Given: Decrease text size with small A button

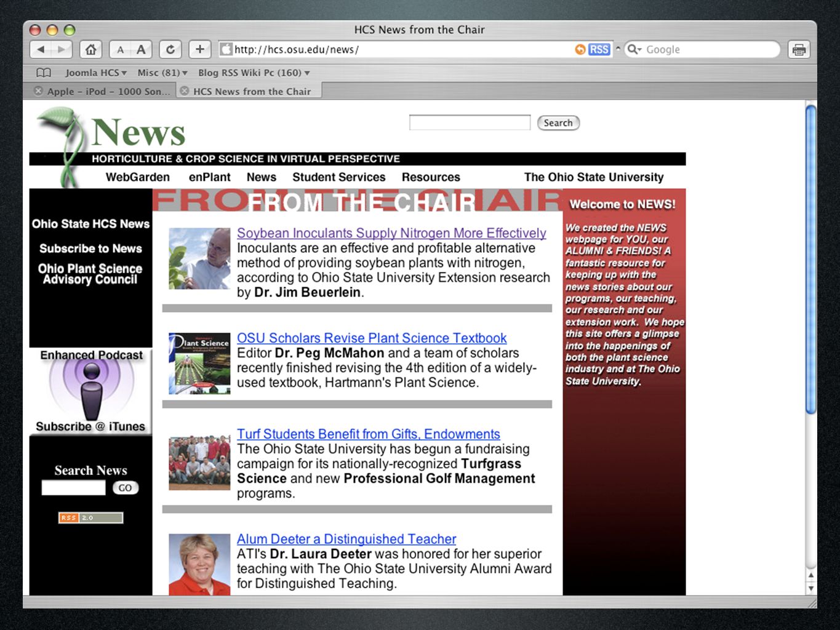Looking at the screenshot, I should (120, 50).
